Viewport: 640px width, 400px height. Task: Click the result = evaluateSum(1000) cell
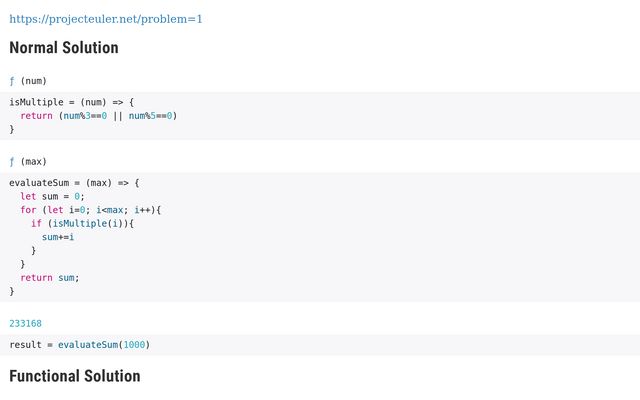(320, 345)
